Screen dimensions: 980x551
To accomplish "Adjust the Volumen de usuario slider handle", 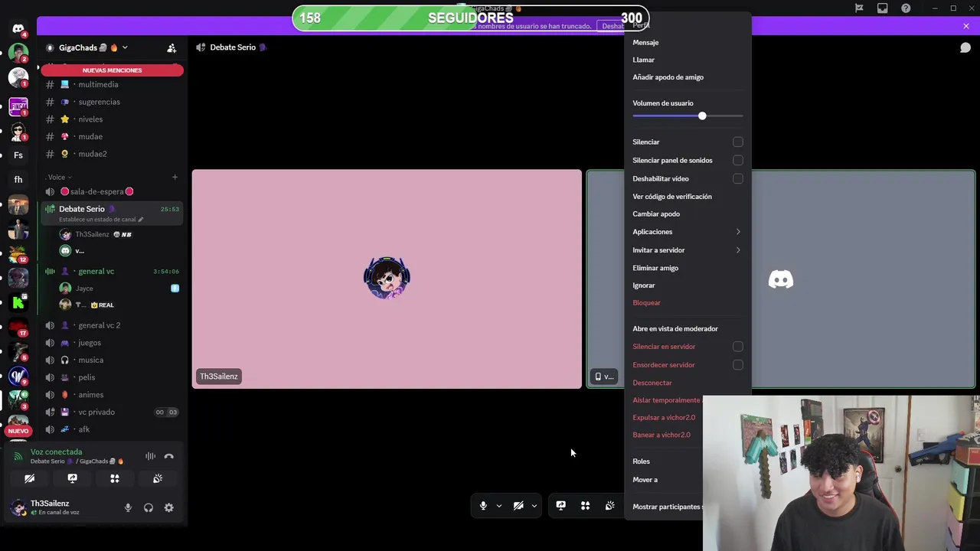I will pyautogui.click(x=702, y=116).
